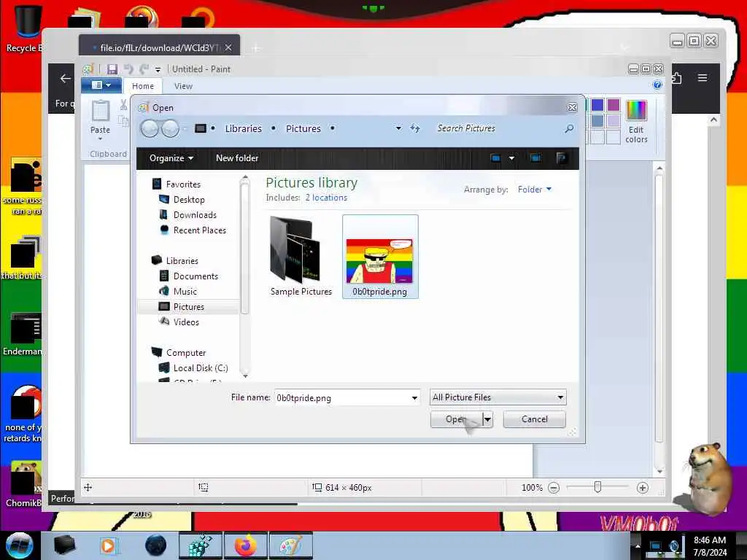Select Favorites in the navigation tree

[183, 184]
